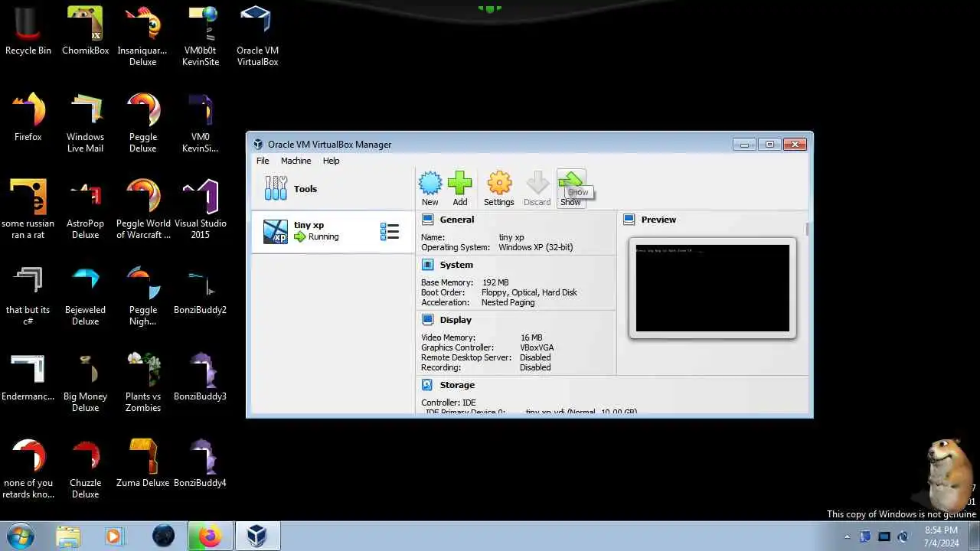Select the 'that but its c#' desktop icon

(x=28, y=296)
